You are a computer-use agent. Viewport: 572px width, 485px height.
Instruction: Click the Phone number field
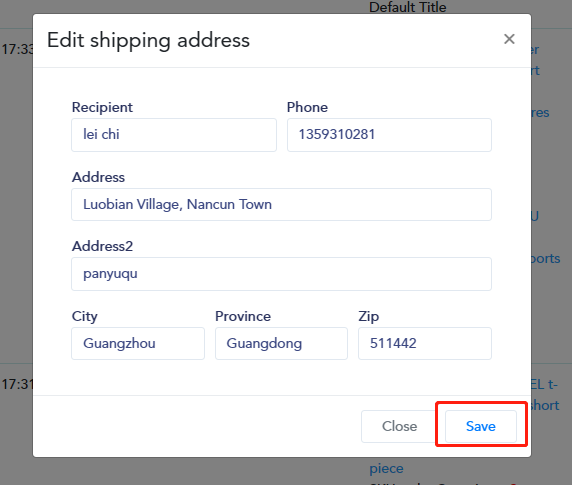pos(389,135)
